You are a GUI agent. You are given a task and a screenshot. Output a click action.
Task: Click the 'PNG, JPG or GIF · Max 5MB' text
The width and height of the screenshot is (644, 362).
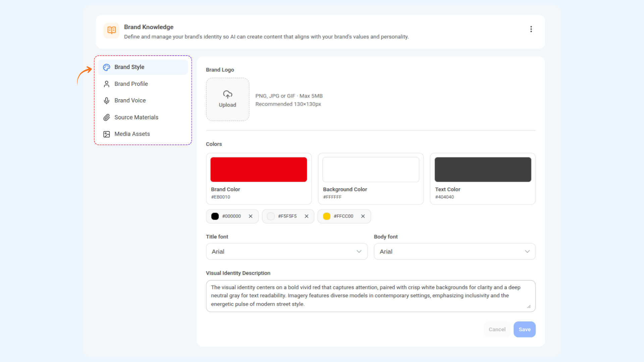[x=289, y=96]
